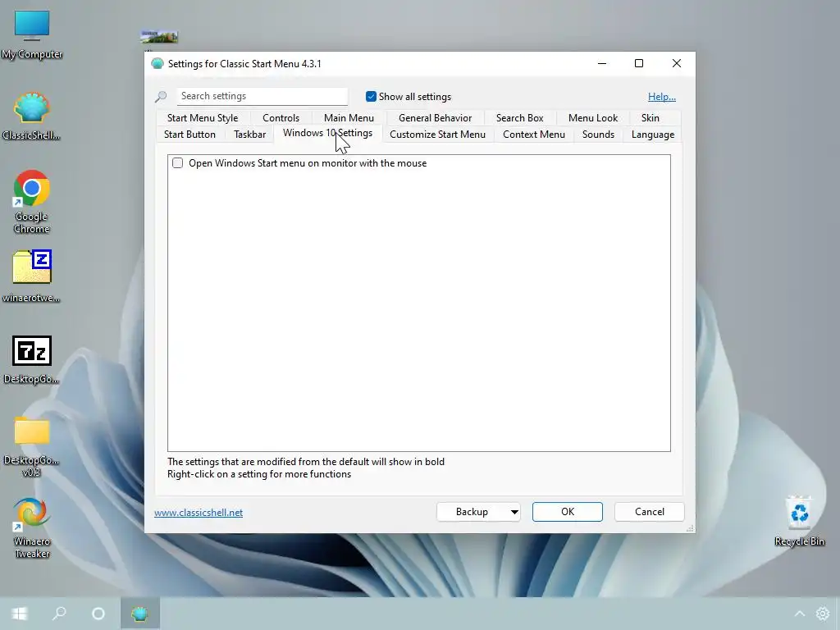The height and width of the screenshot is (630, 840).
Task: Select the Taskbar tab
Action: [x=249, y=135]
